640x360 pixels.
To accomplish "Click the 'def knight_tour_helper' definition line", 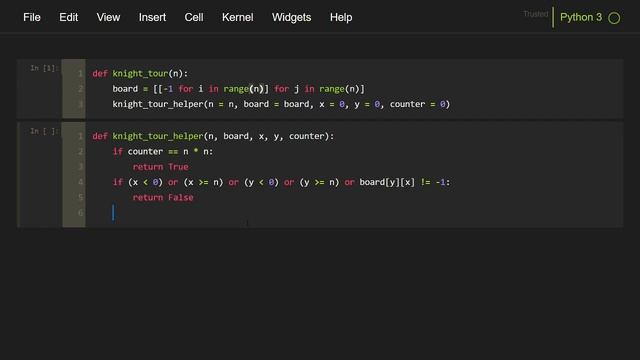I will pyautogui.click(x=213, y=136).
